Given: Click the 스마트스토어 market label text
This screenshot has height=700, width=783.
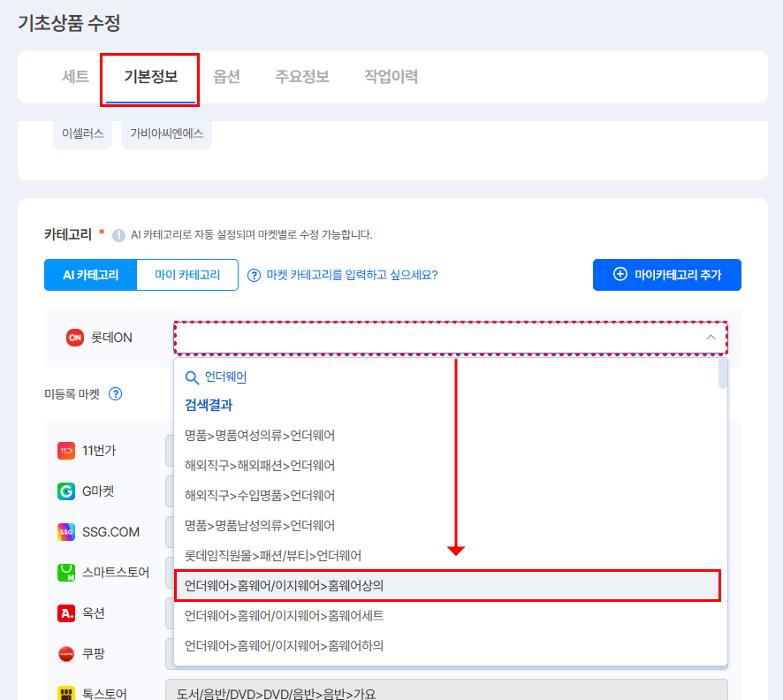Looking at the screenshot, I should point(116,572).
